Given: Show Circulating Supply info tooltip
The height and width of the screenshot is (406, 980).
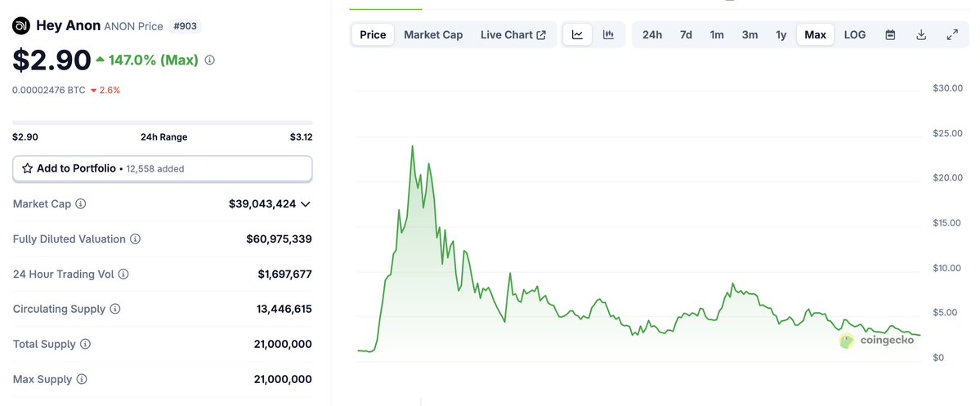Looking at the screenshot, I should click(x=115, y=309).
